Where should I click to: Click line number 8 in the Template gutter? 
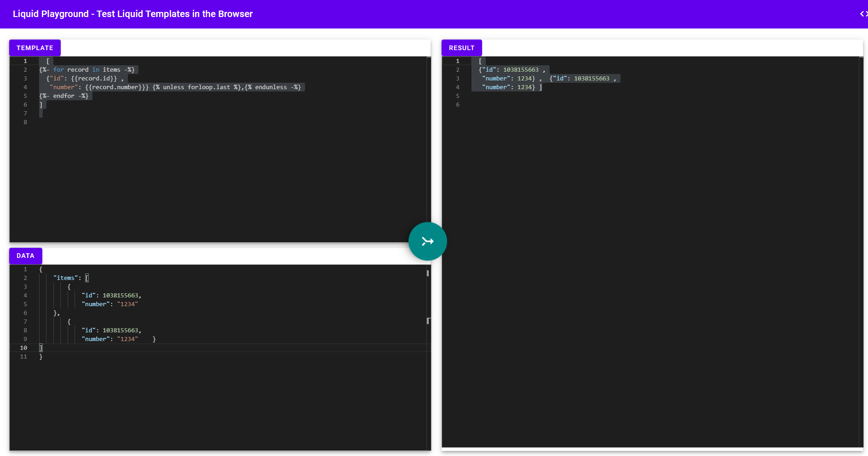pyautogui.click(x=25, y=122)
